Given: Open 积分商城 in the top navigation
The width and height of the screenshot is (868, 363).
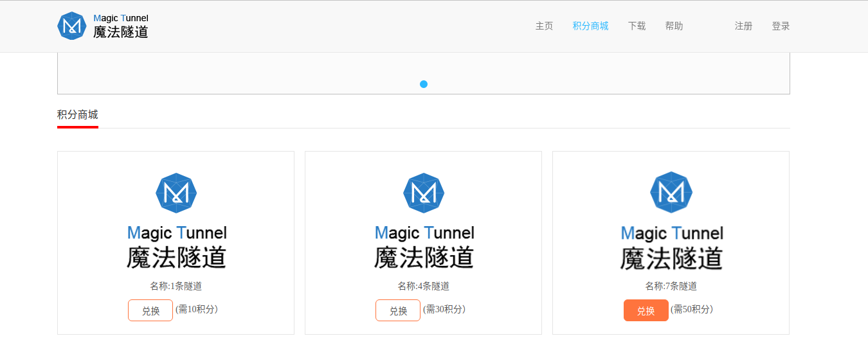Looking at the screenshot, I should pos(590,26).
